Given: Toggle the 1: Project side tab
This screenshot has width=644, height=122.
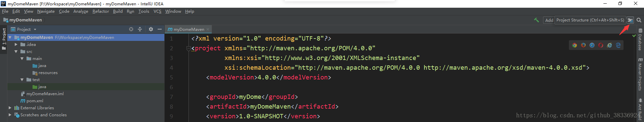Looking at the screenshot, I should [4, 39].
